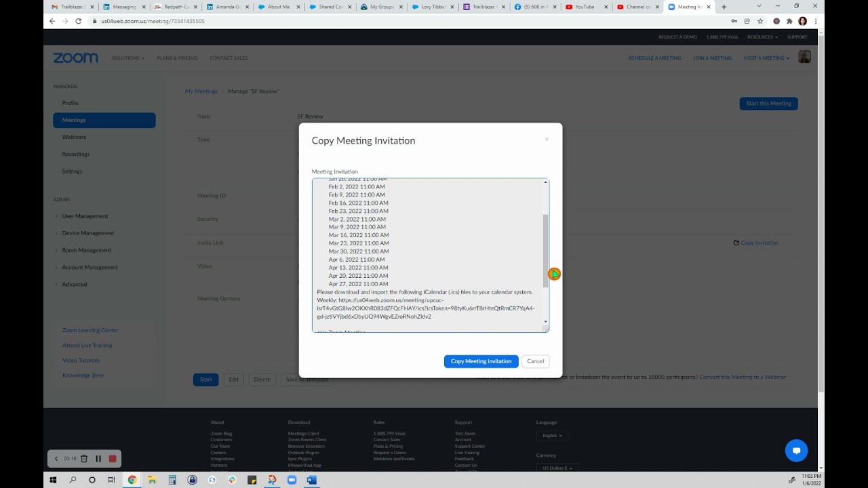
Task: Open Video Tutorials link
Action: (x=81, y=361)
